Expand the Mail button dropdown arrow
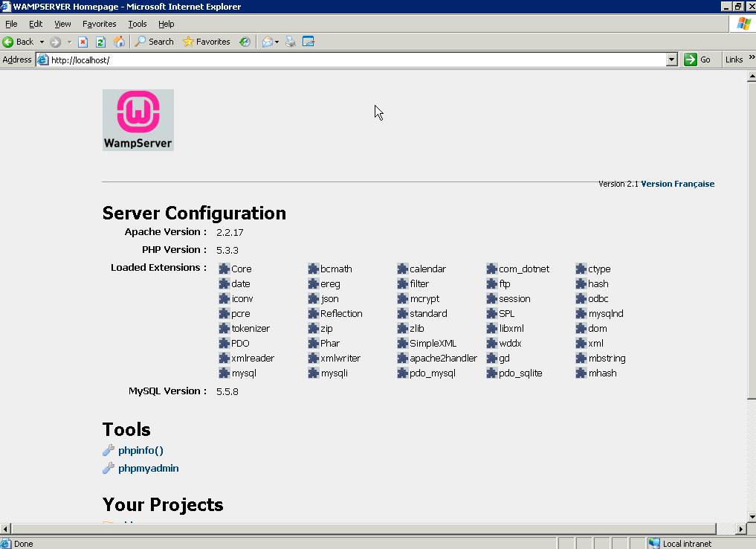756x549 pixels. point(277,42)
